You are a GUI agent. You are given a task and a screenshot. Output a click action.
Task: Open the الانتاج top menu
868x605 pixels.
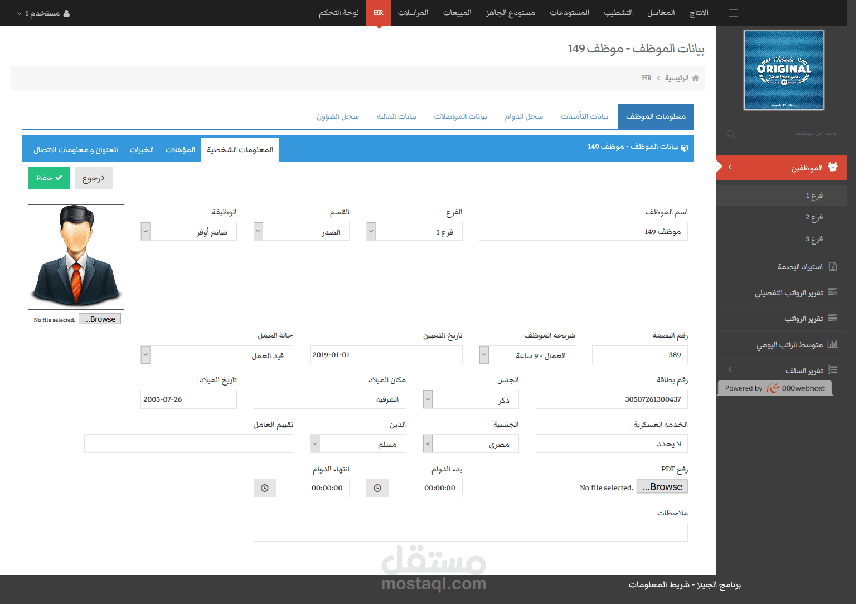click(699, 13)
